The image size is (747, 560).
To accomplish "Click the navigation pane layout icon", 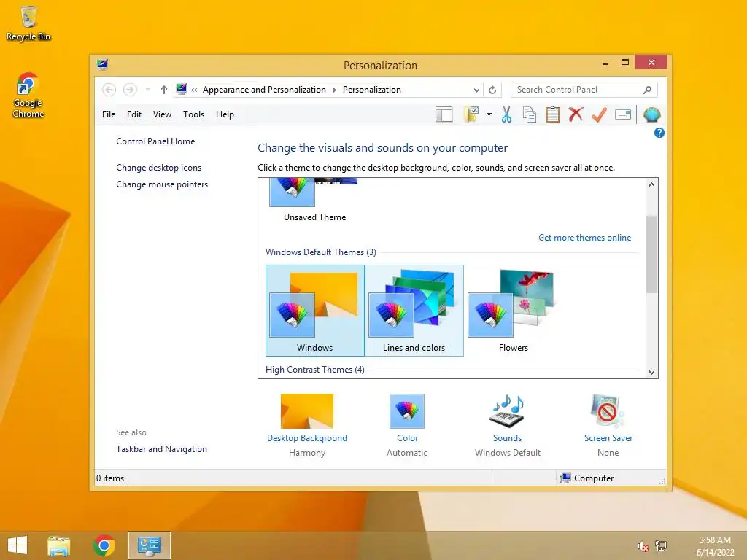I will (x=444, y=114).
